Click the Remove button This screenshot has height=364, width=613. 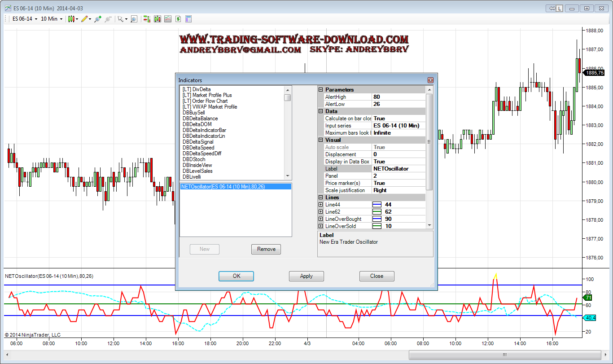point(266,249)
